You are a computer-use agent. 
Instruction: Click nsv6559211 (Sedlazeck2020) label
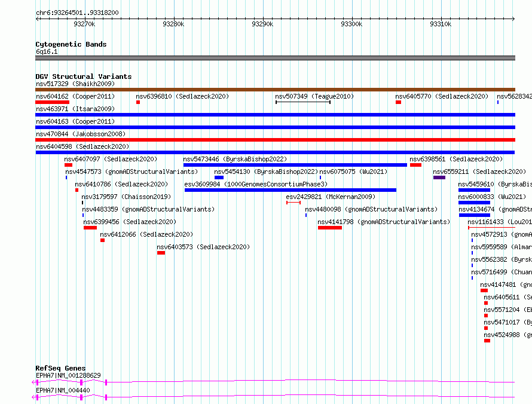click(x=479, y=172)
